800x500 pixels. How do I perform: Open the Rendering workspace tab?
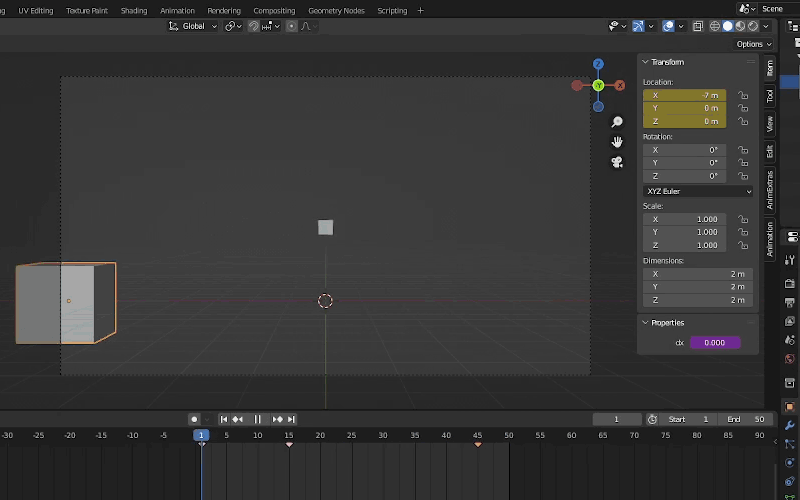[x=224, y=10]
